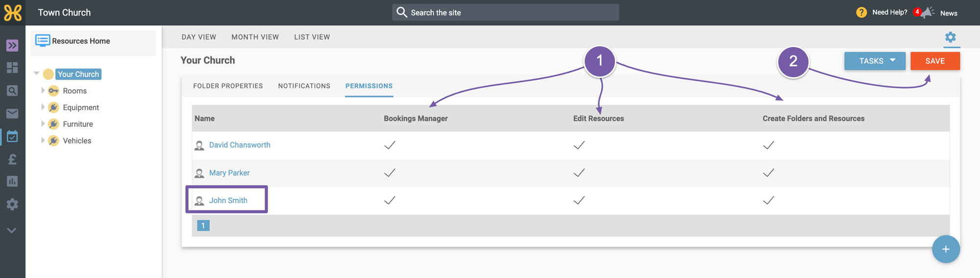
Task: Select the Permissions tab
Action: (369, 86)
